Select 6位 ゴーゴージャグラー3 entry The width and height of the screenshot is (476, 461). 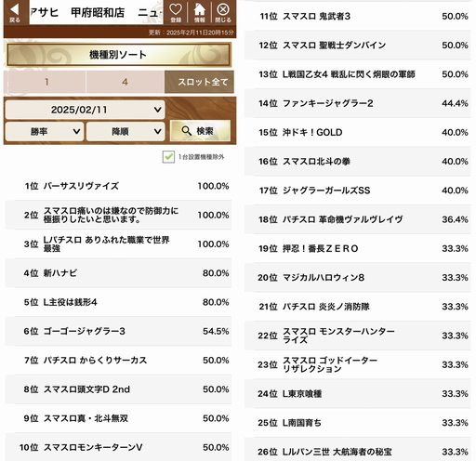click(118, 331)
